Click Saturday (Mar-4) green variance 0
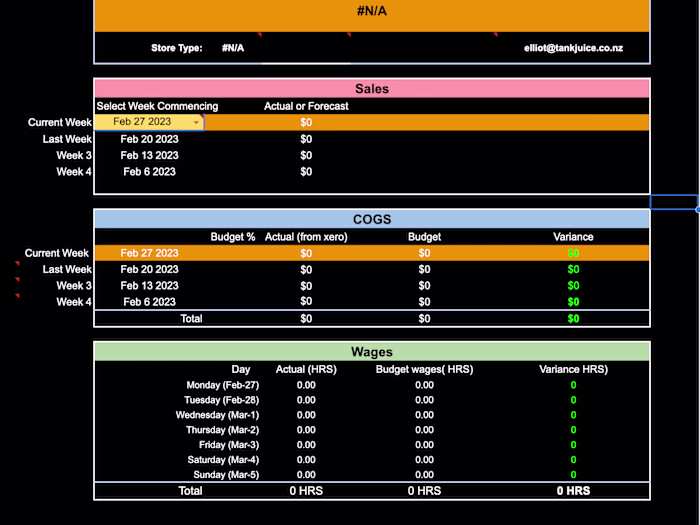This screenshot has width=700, height=525. tap(573, 460)
